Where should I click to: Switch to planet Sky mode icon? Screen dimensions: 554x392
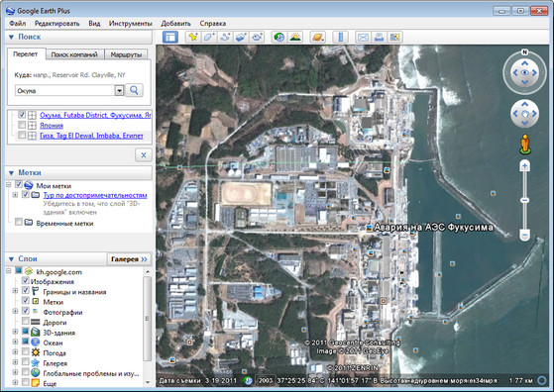tap(317, 37)
